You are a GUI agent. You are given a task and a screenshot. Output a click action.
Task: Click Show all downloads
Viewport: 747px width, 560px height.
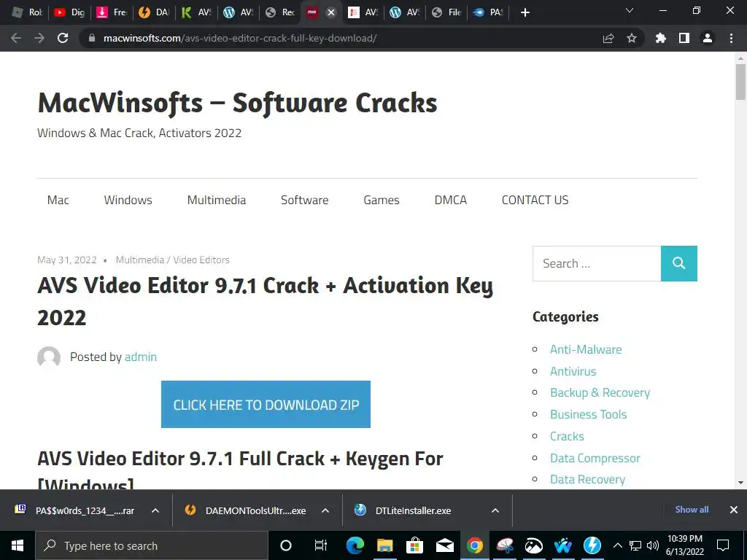tap(692, 510)
